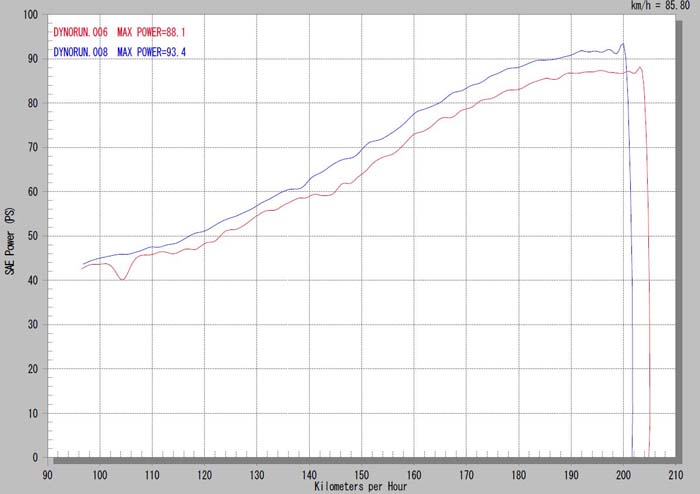Screen dimensions: 700x494
Task: Click the blue curve's peak near 200 km/h
Action: pyautogui.click(x=623, y=44)
